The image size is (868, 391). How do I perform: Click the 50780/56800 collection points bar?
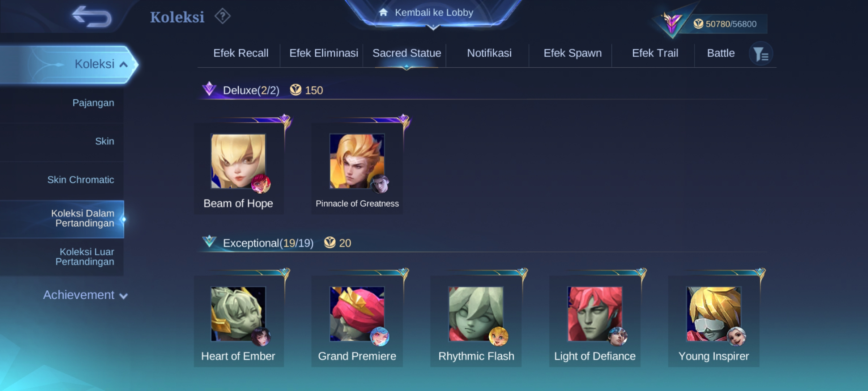point(725,24)
